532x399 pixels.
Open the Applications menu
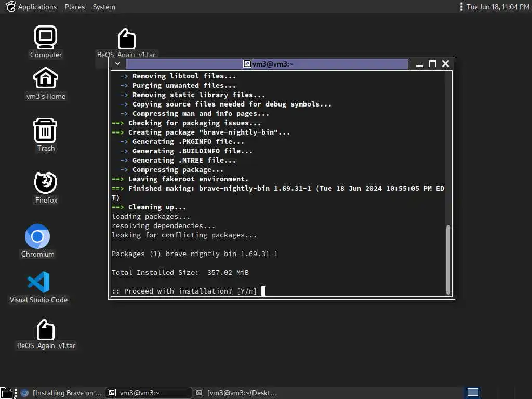click(x=37, y=7)
